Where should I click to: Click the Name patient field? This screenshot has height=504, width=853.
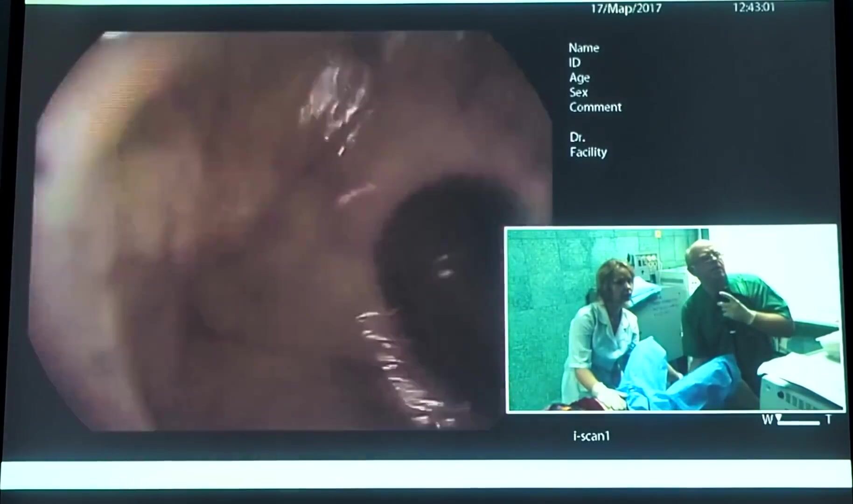coord(584,48)
